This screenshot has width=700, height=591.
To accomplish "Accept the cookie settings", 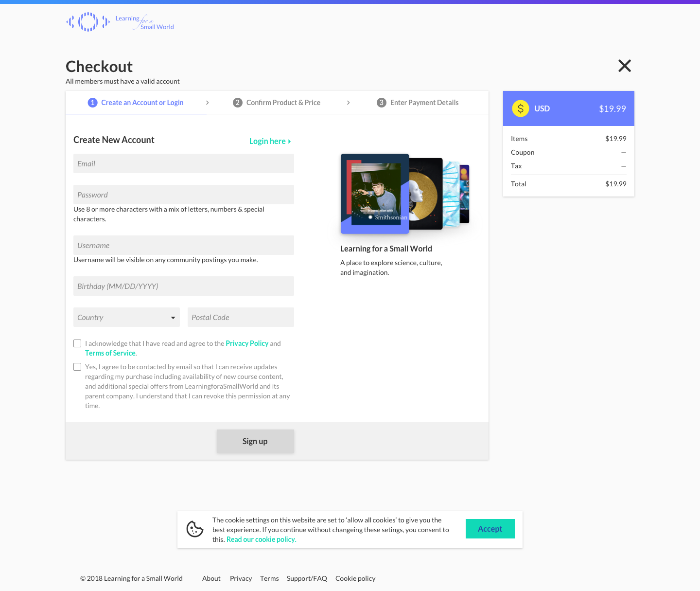I will pyautogui.click(x=490, y=529).
